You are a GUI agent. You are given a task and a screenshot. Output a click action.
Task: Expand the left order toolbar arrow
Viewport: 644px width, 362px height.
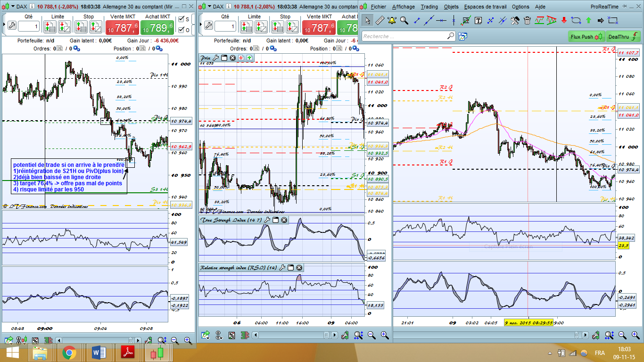[x=5, y=24]
